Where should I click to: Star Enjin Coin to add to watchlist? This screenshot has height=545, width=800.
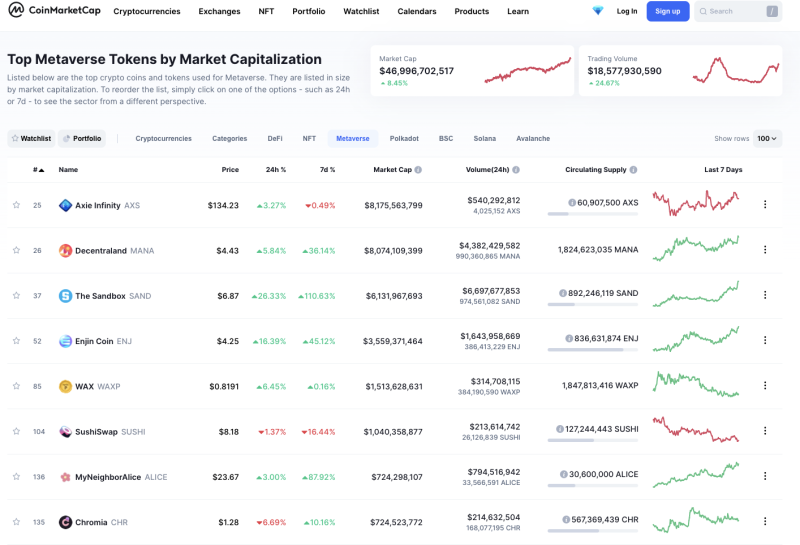[16, 340]
